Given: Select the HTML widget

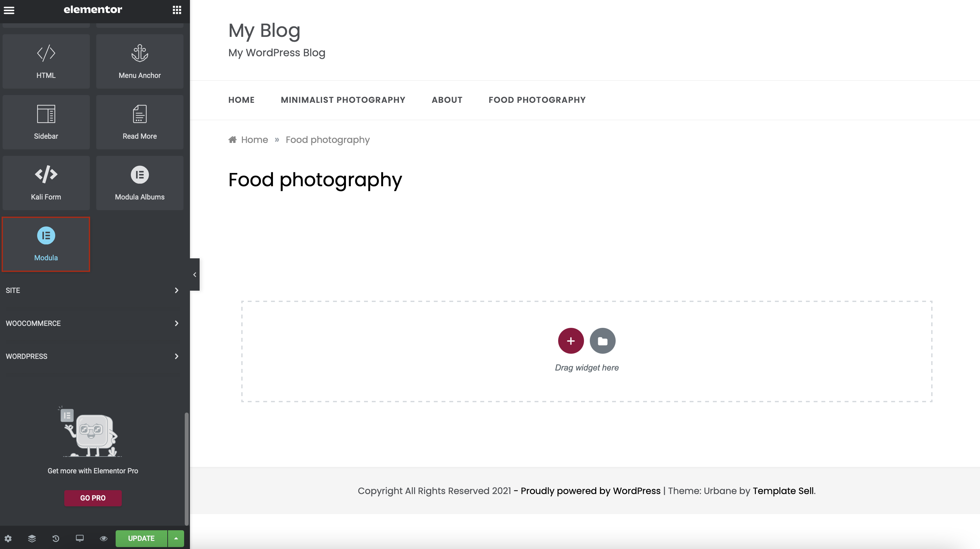Looking at the screenshot, I should point(46,61).
